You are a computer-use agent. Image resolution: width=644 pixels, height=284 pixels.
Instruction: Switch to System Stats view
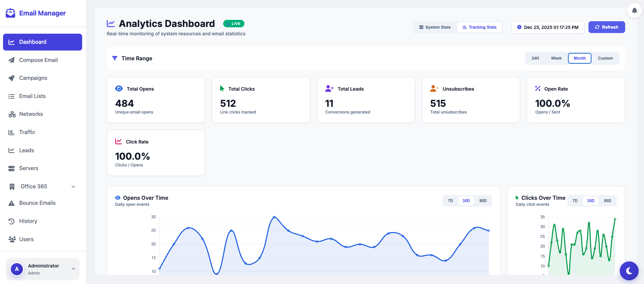(x=435, y=27)
